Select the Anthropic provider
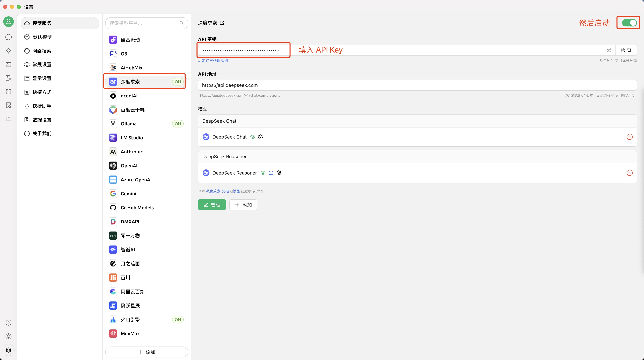The image size is (644, 360). point(147,152)
